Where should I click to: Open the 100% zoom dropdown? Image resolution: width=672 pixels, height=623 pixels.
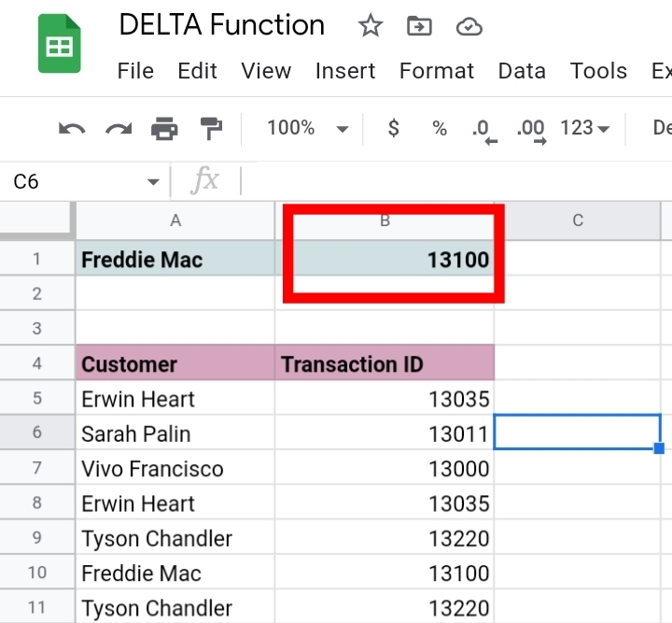click(x=308, y=128)
